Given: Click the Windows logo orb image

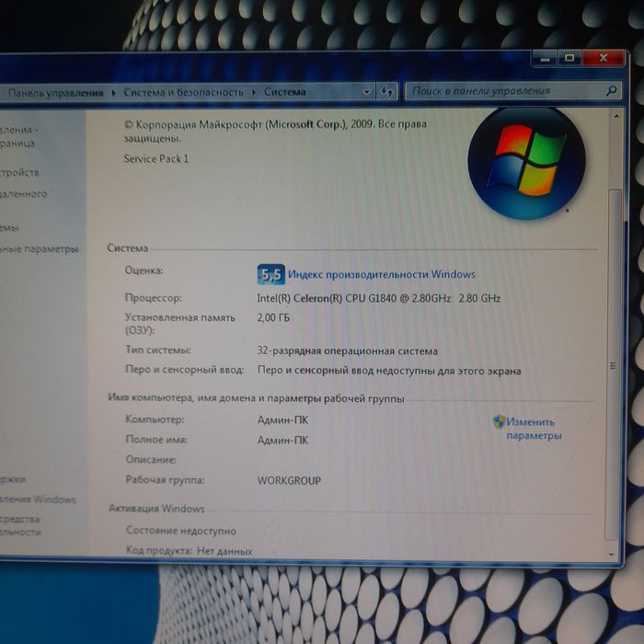Looking at the screenshot, I should click(x=527, y=163).
